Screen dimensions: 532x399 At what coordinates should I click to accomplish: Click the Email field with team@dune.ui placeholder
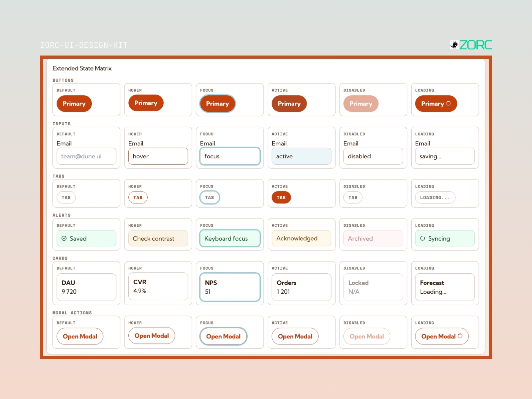(x=86, y=156)
